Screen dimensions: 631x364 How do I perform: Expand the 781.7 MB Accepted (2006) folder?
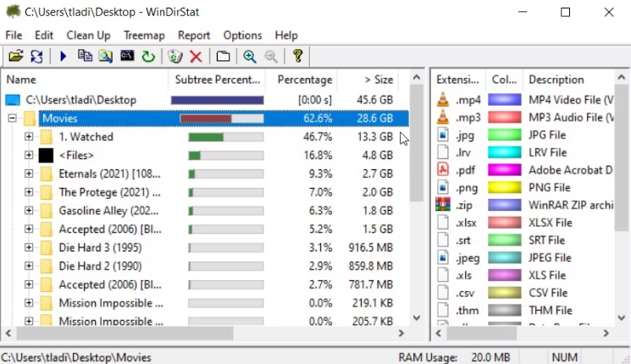pyautogui.click(x=29, y=284)
